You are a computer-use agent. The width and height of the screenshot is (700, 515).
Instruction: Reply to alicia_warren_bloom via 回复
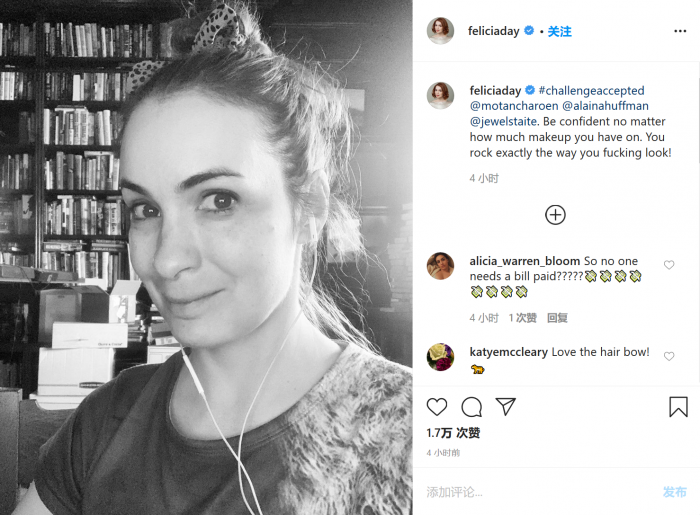557,318
